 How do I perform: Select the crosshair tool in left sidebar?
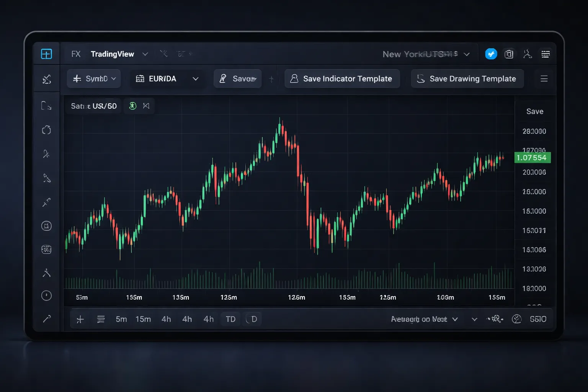(x=46, y=78)
